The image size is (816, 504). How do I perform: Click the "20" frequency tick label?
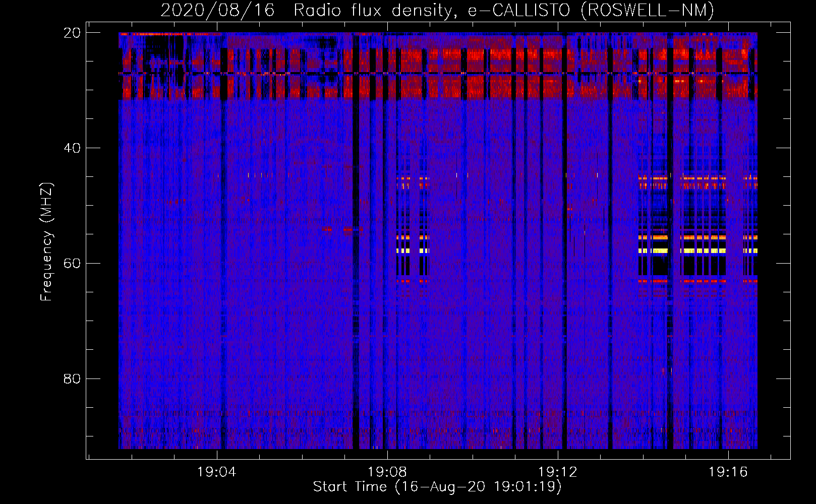pos(72,33)
